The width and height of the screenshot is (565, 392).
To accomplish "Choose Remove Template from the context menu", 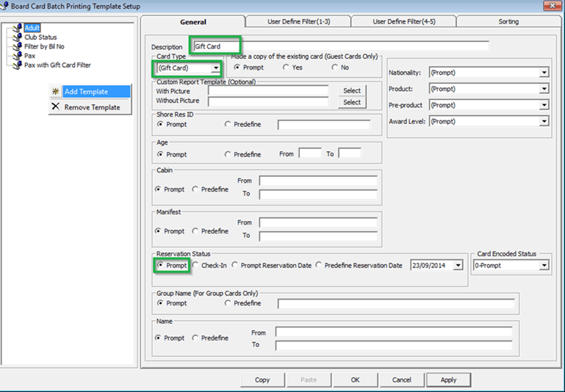I will point(90,107).
